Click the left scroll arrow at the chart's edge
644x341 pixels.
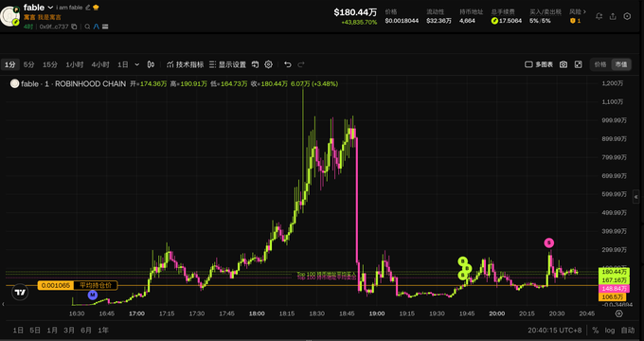pyautogui.click(x=3, y=304)
